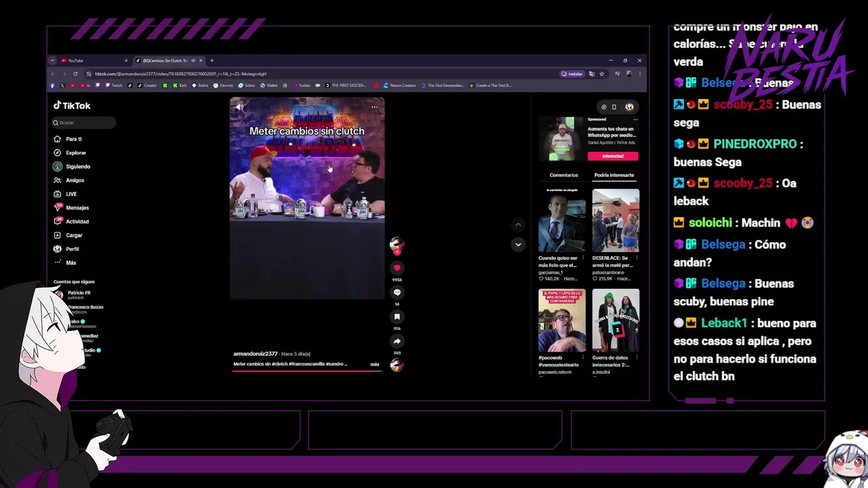Switch to the YouTube browser tab
This screenshot has width=868, height=488.
coord(91,60)
